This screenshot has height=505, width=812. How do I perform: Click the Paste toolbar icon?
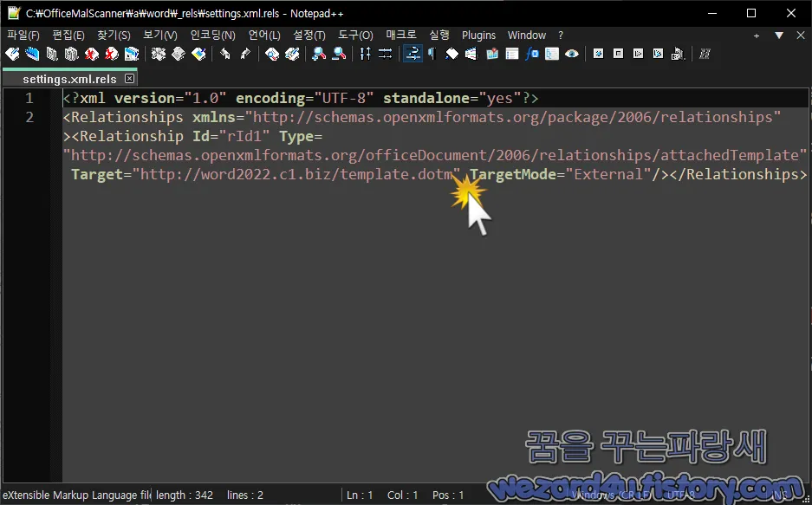tap(198, 54)
